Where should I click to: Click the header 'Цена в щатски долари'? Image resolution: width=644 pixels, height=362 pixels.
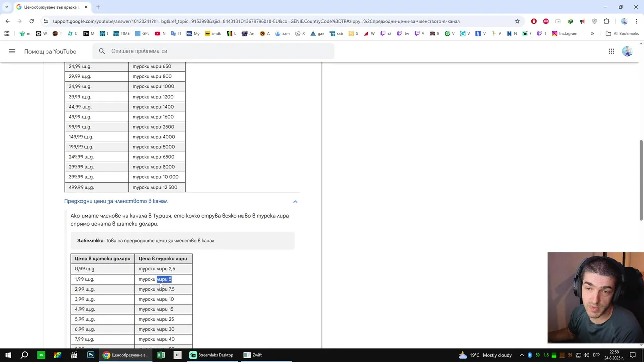103,259
